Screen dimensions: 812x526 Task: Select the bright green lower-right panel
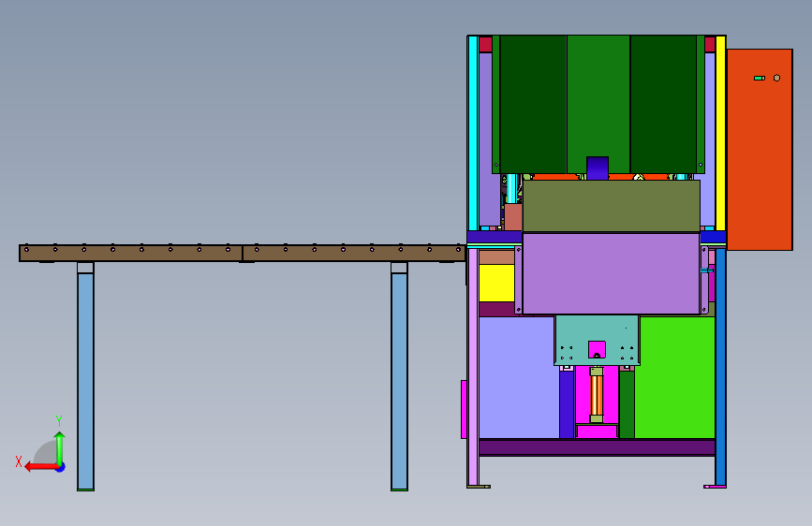(675, 377)
